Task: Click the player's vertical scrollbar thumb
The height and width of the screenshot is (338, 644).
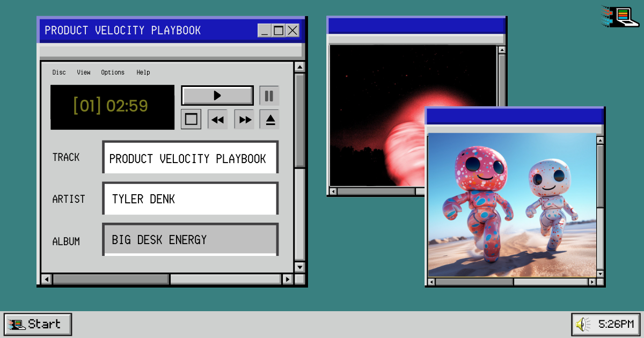Action: click(x=300, y=121)
